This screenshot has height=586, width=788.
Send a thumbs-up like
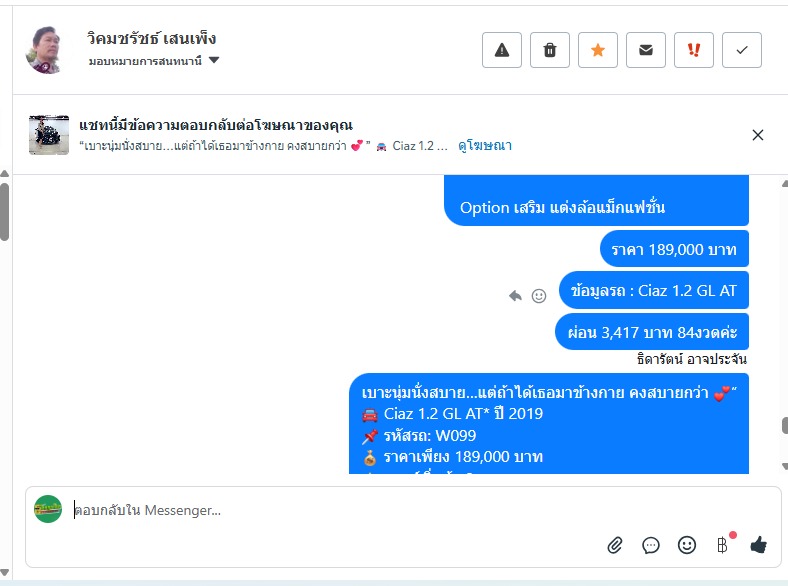758,544
